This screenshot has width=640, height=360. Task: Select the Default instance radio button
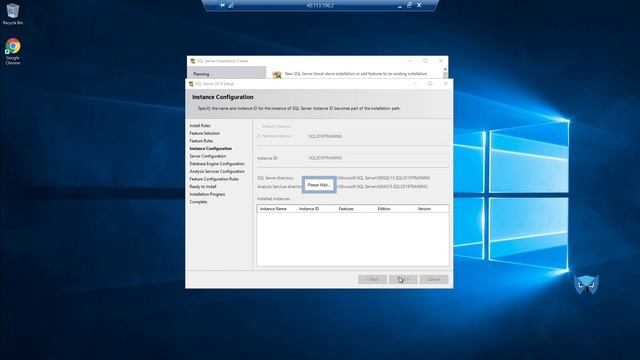(x=259, y=126)
